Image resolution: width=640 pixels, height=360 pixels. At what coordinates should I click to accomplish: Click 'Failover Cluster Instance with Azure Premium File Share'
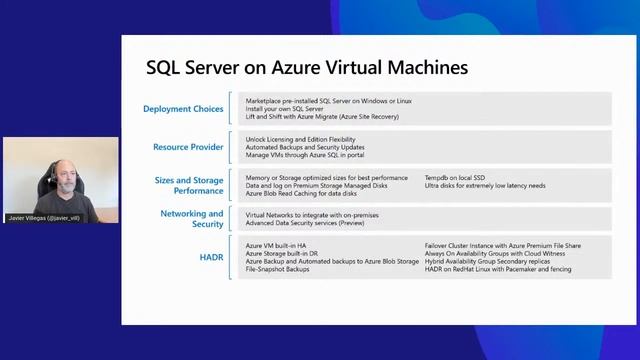[x=502, y=246]
